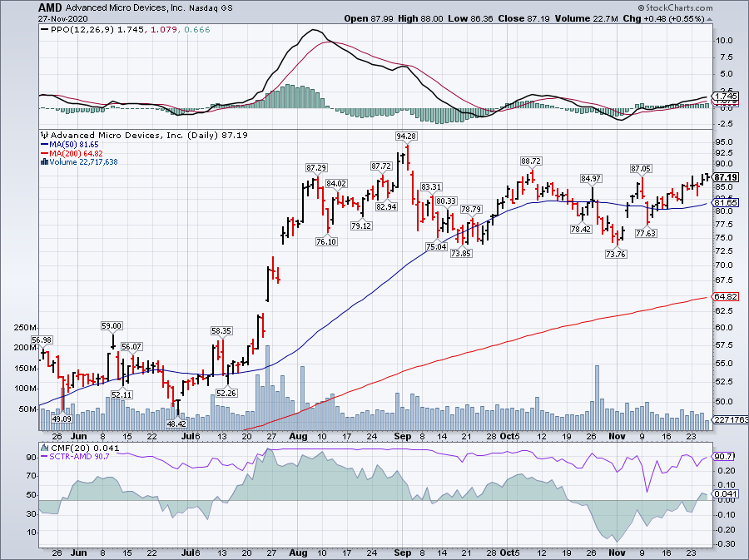
Task: Click the green 0.666 PPO histogram value
Action: [x=196, y=30]
